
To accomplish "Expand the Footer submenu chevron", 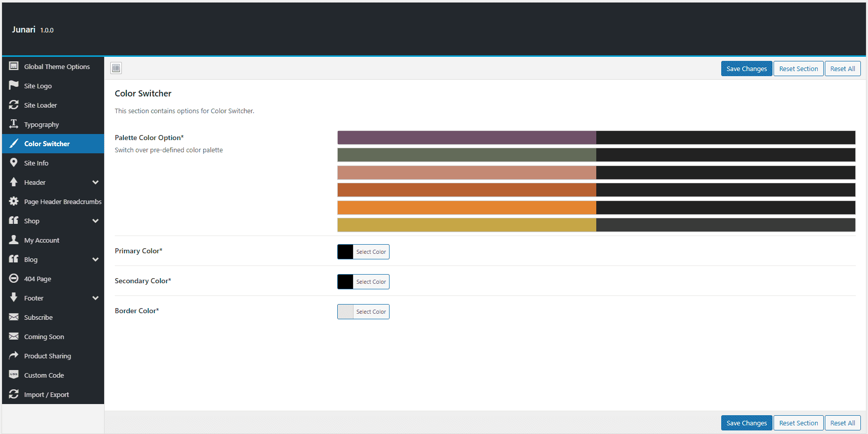I will [x=95, y=298].
